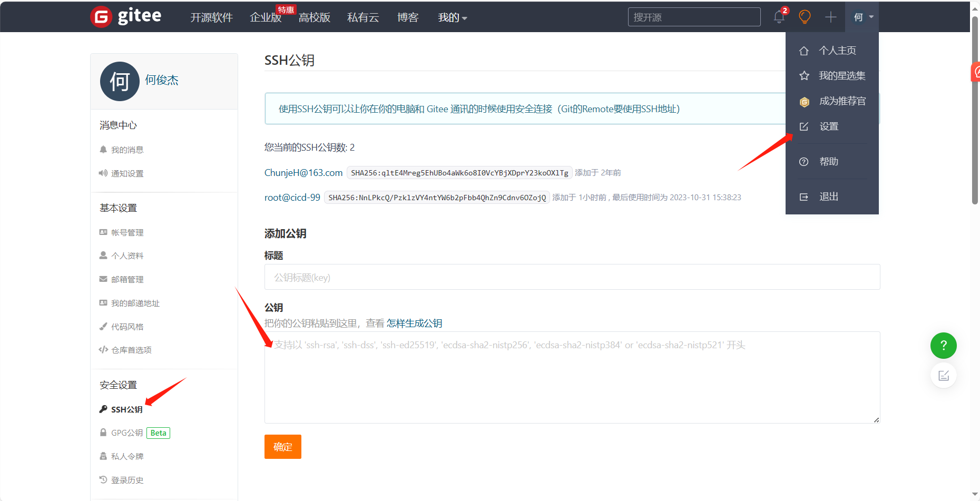Click the green question help bubble

[944, 346]
